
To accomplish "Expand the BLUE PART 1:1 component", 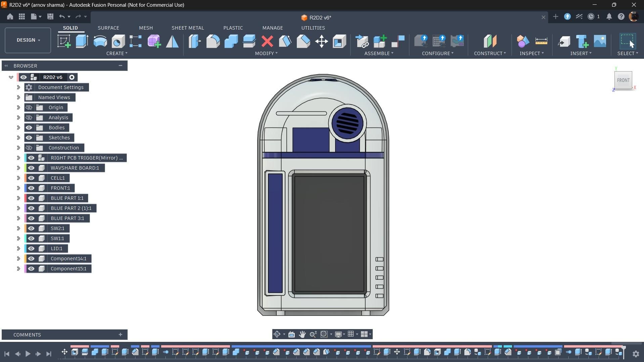I will click(18, 198).
